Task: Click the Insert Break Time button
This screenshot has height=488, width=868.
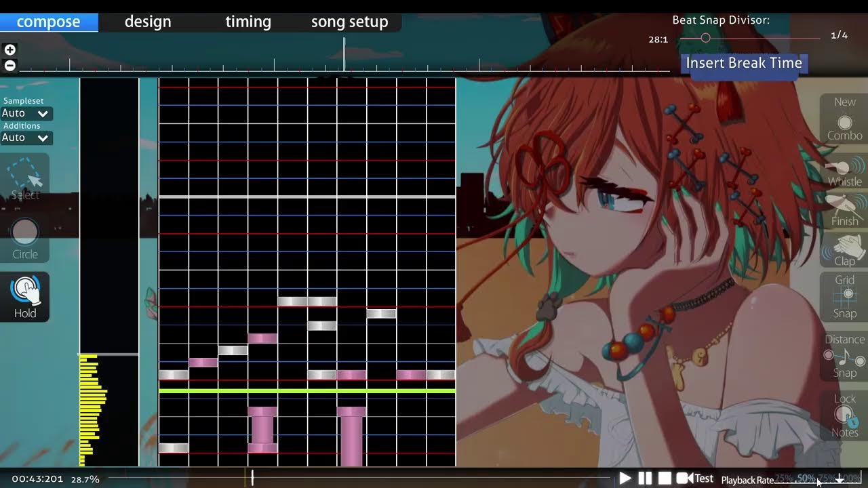Action: tap(744, 63)
